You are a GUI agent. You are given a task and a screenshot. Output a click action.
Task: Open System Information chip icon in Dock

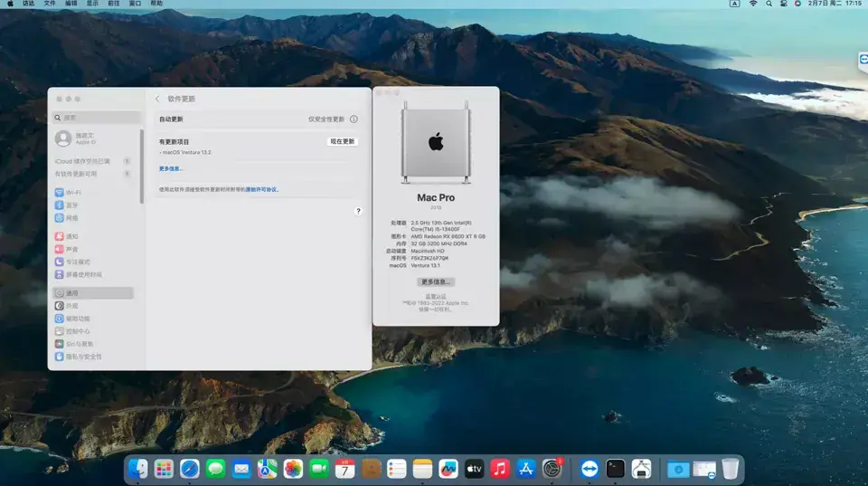pyautogui.click(x=641, y=469)
